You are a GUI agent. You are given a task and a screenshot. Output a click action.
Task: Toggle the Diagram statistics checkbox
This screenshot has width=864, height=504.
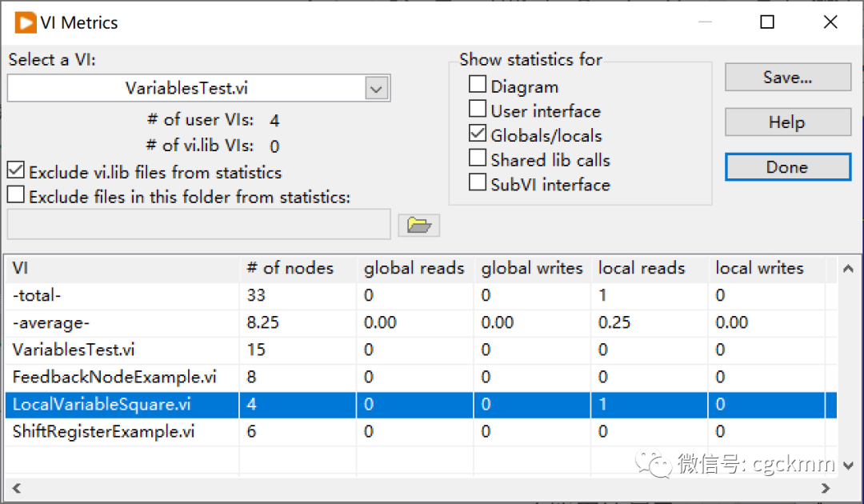click(x=478, y=85)
